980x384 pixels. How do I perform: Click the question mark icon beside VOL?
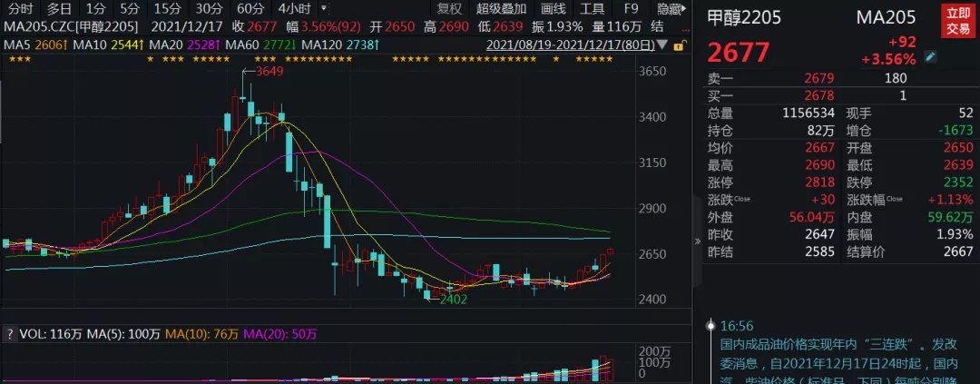pos(10,334)
